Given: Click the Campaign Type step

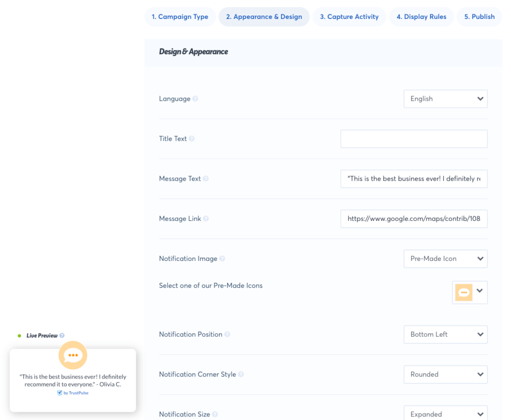Looking at the screenshot, I should pyautogui.click(x=180, y=16).
